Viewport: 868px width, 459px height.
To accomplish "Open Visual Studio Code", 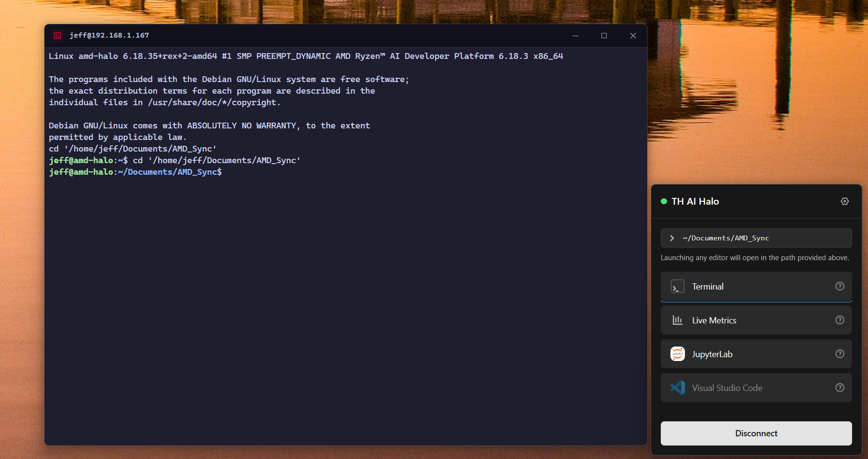I will point(756,388).
